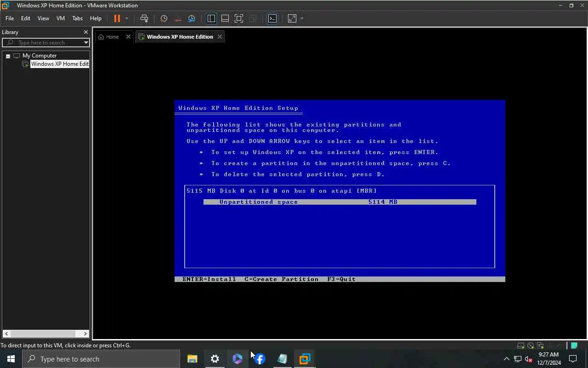
Task: Open the Windows Start menu
Action: coord(11,359)
